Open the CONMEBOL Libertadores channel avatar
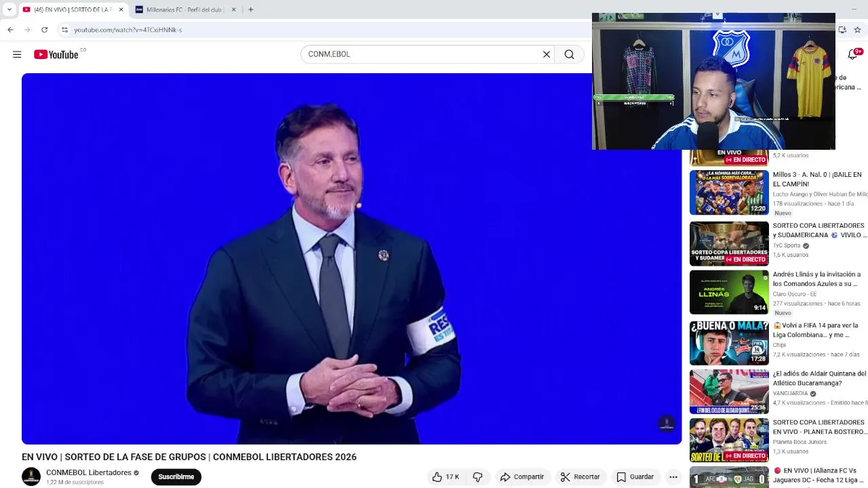 coord(31,476)
